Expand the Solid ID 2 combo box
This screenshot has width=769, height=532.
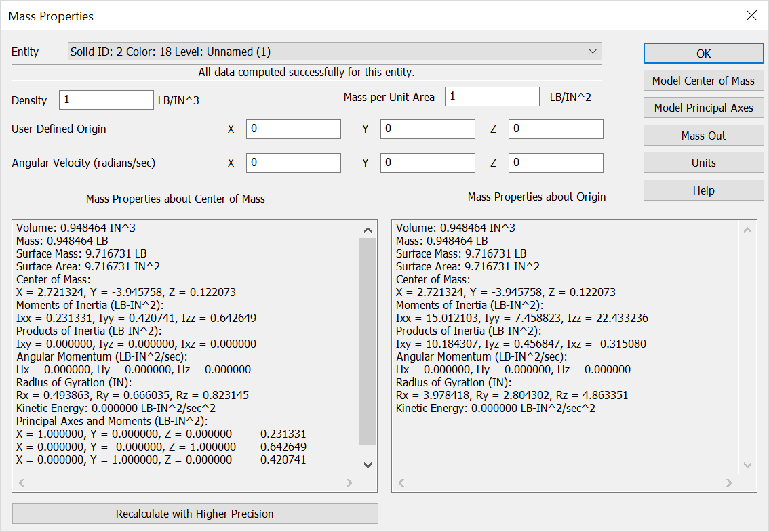pyautogui.click(x=332, y=52)
